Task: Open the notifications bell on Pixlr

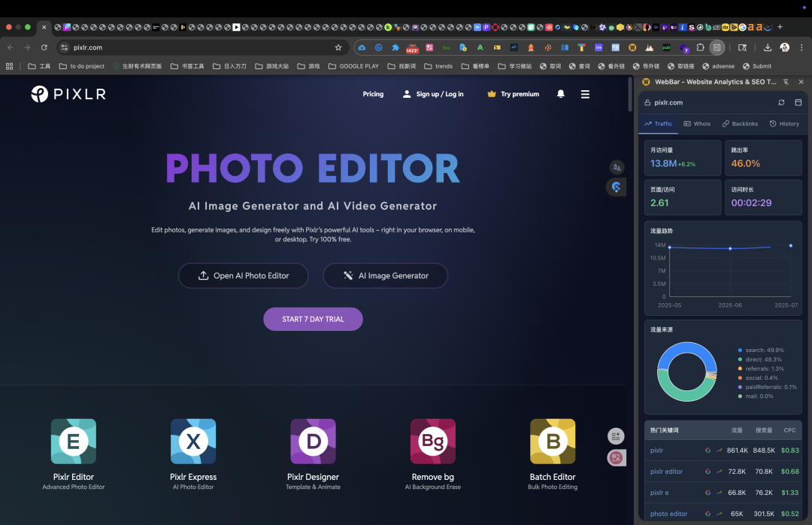Action: pos(560,94)
